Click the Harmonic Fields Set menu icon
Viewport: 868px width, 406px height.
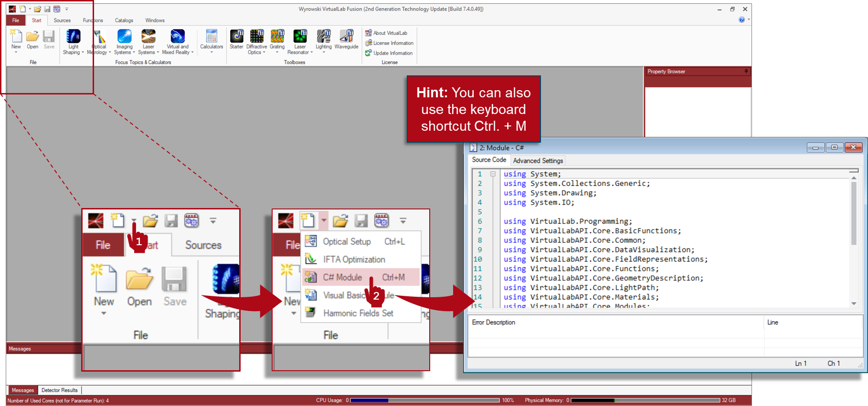[x=311, y=312]
